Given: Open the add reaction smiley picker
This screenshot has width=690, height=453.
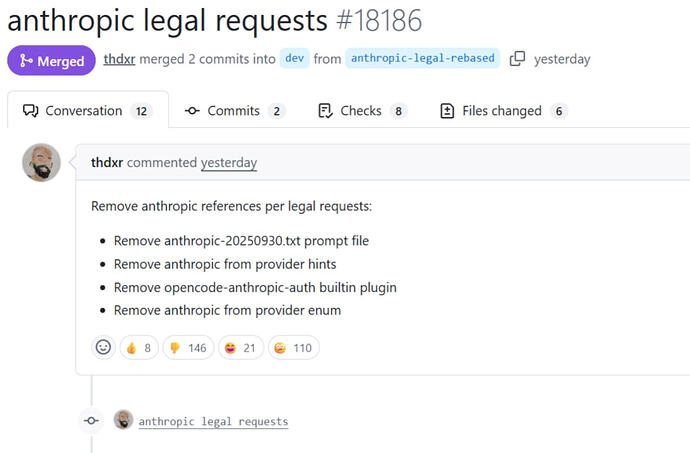Looking at the screenshot, I should (103, 347).
